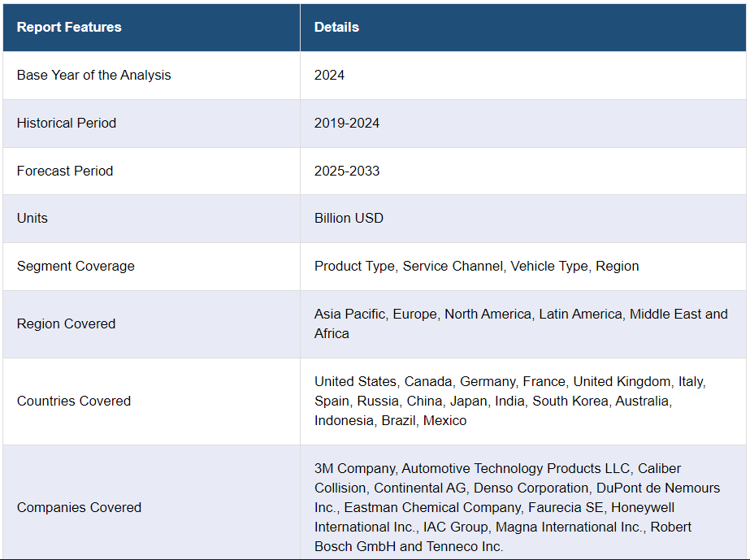
Task: Click '3M Company' in the companies list
Action: pos(354,468)
